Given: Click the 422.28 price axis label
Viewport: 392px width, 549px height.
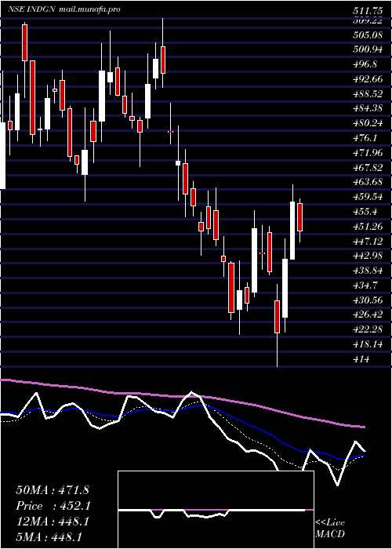Looking at the screenshot, I should pos(367,329).
